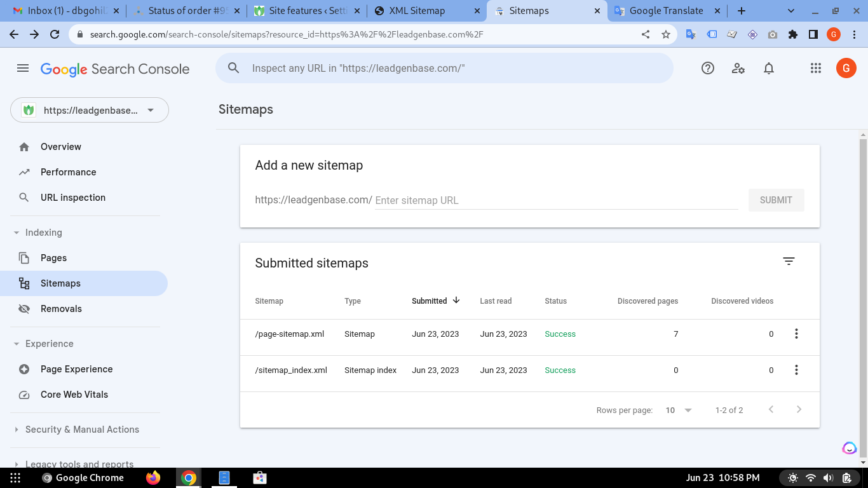
Task: Open the taskbar Wi-Fi network indicator
Action: (x=810, y=478)
